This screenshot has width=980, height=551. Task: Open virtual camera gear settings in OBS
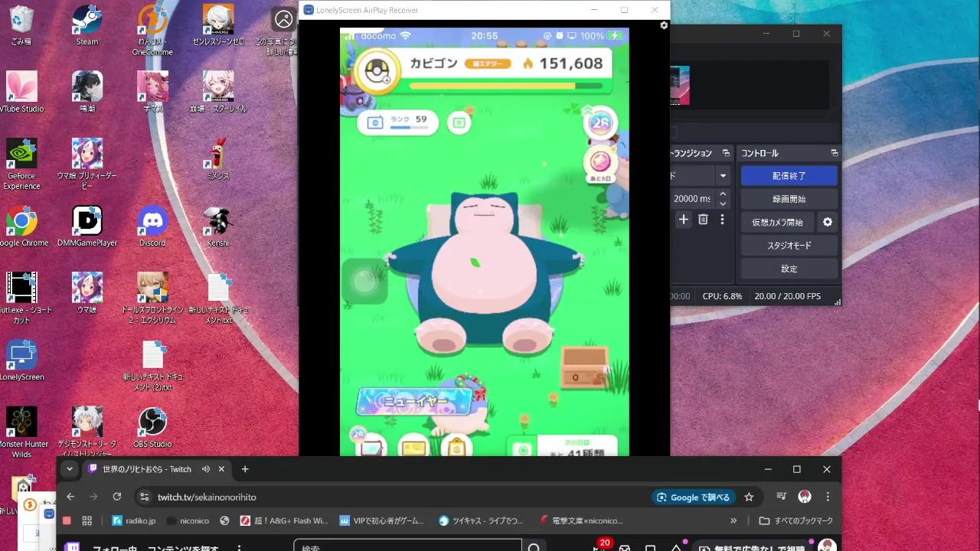(x=827, y=222)
